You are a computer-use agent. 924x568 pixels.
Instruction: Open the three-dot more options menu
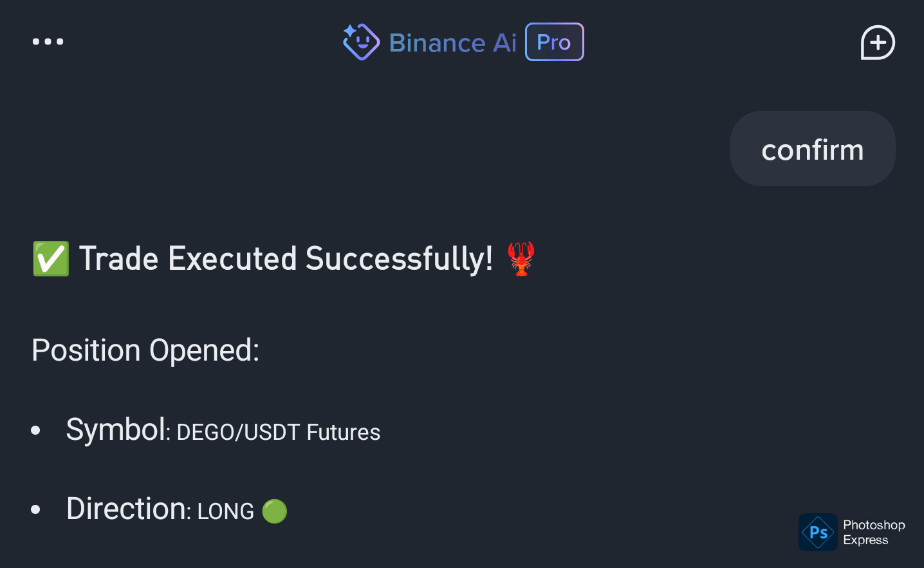[x=48, y=42]
